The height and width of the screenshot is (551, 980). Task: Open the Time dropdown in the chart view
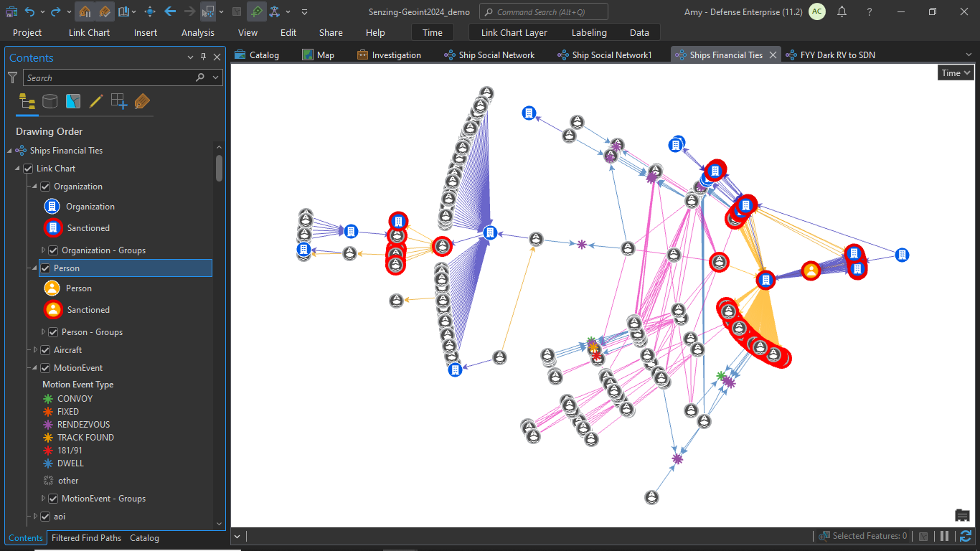956,72
